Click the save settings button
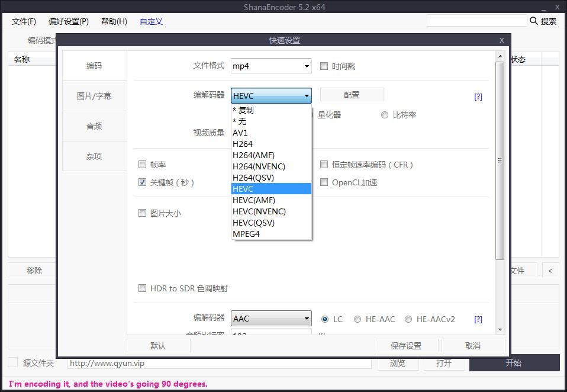The width and height of the screenshot is (567, 392). tap(406, 346)
